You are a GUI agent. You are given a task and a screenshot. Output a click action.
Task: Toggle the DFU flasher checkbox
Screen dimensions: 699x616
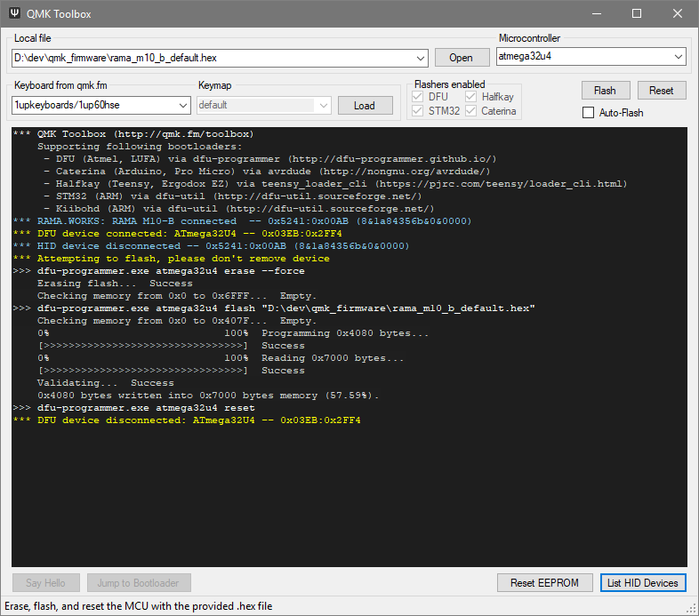417,97
